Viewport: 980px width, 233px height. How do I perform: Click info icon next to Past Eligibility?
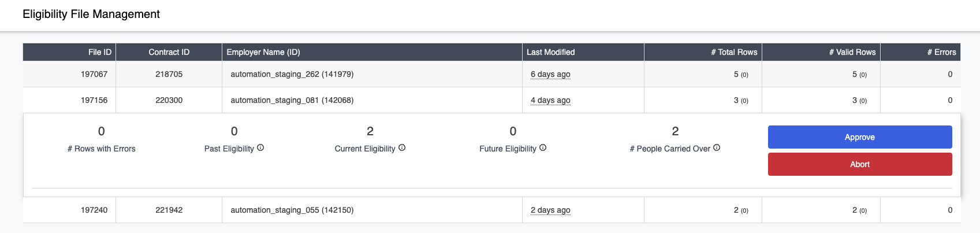(x=260, y=148)
